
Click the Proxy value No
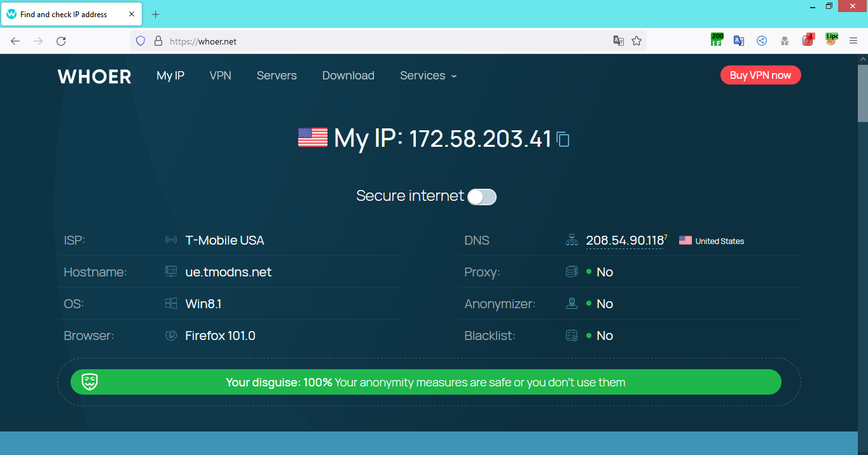click(605, 272)
